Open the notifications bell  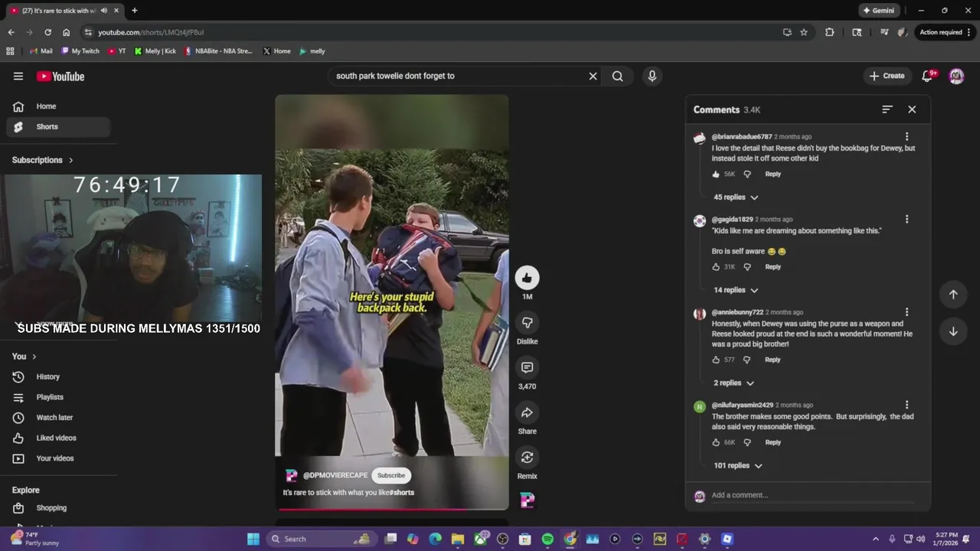tap(927, 76)
